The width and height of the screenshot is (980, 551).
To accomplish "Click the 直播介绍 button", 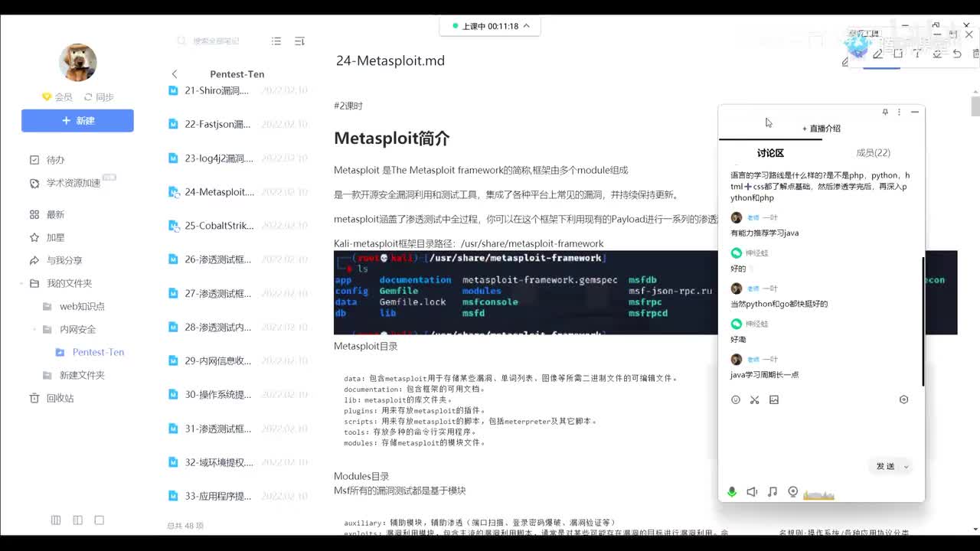I will (x=822, y=129).
